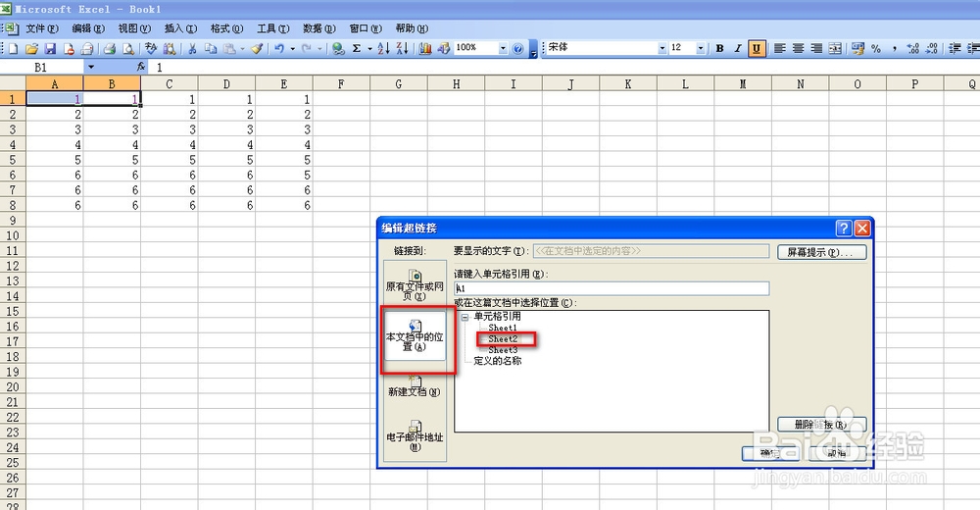Apply Percent style format

coord(876,48)
